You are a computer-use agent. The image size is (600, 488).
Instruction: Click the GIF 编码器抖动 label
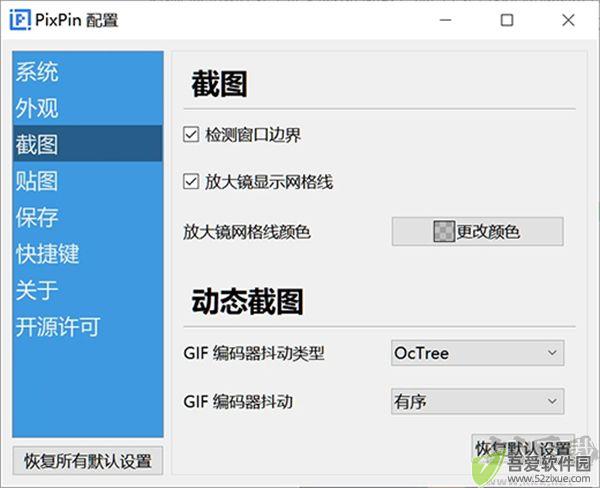pyautogui.click(x=238, y=401)
